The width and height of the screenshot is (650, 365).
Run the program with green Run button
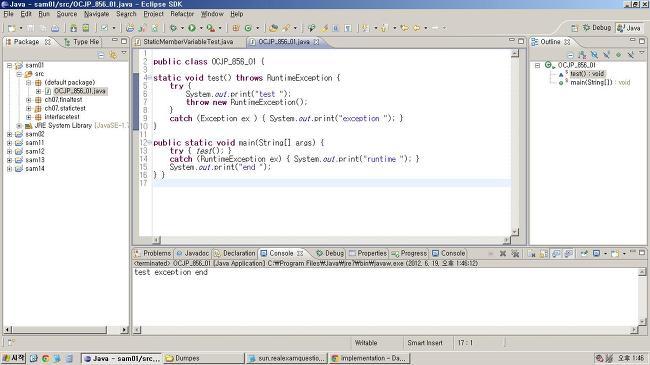click(192, 28)
